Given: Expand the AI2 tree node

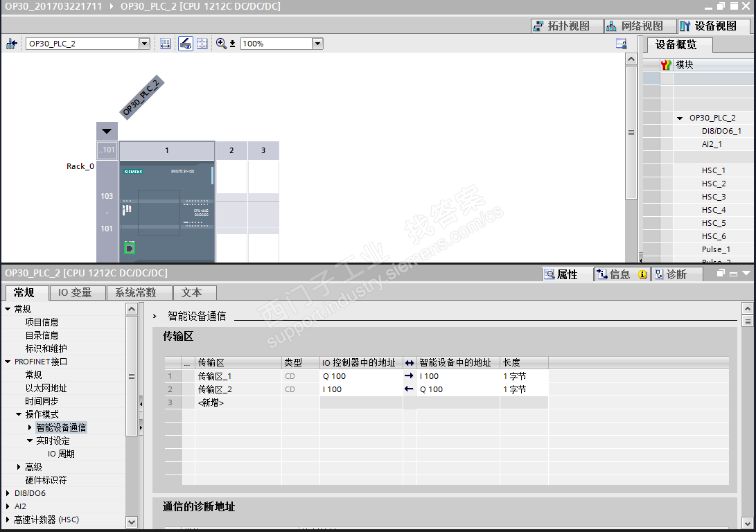Looking at the screenshot, I should point(8,506).
